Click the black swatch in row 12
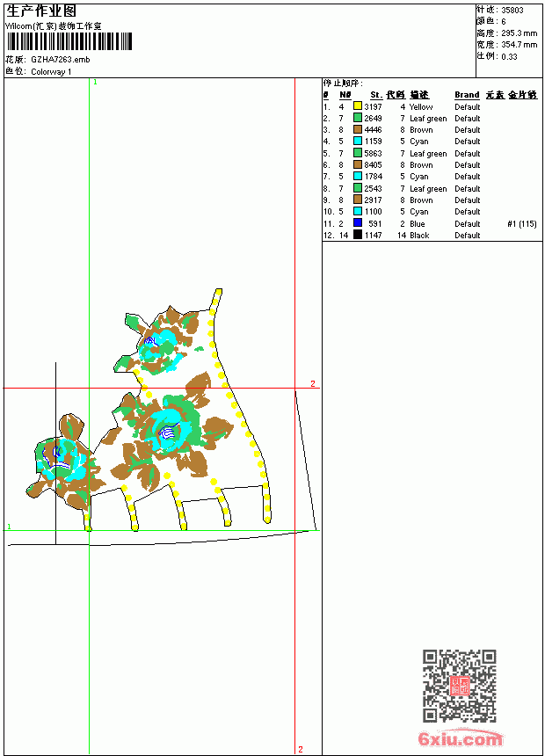The image size is (545, 756). 358,235
